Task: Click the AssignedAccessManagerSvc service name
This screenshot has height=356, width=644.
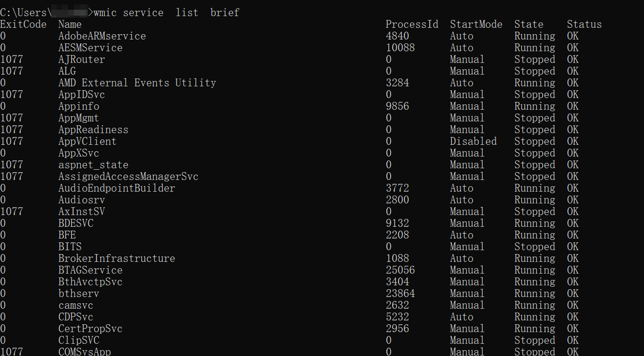Action: point(128,177)
